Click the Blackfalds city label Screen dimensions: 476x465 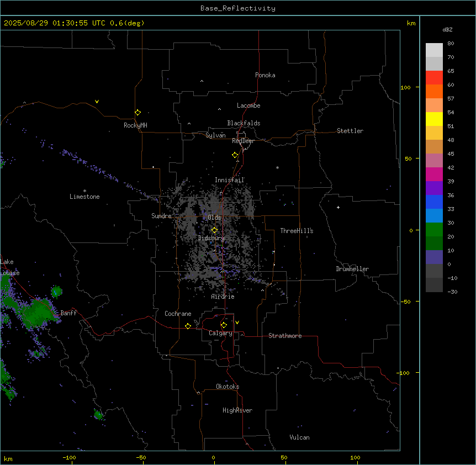(244, 123)
